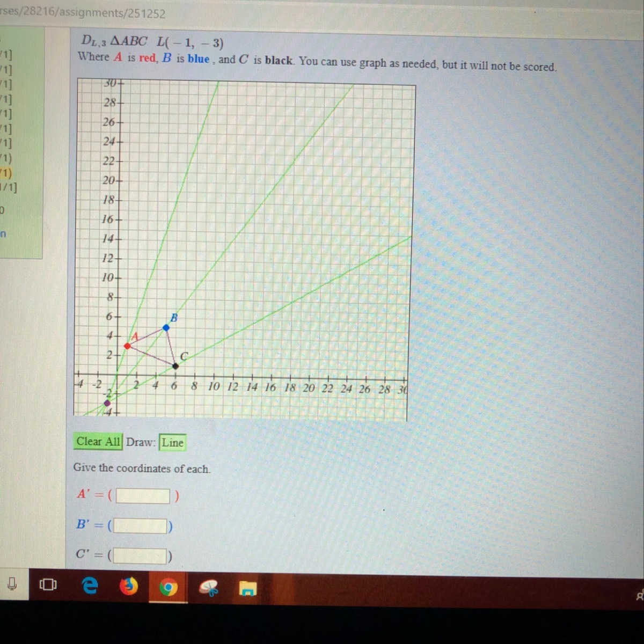Screen dimensions: 644x644
Task: Open Microsoft Edge from the taskbar
Action: click(90, 587)
